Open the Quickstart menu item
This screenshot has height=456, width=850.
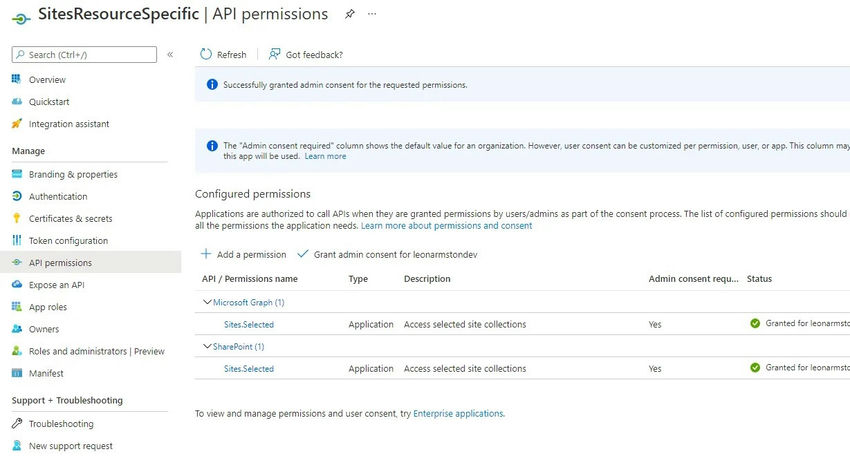point(49,102)
